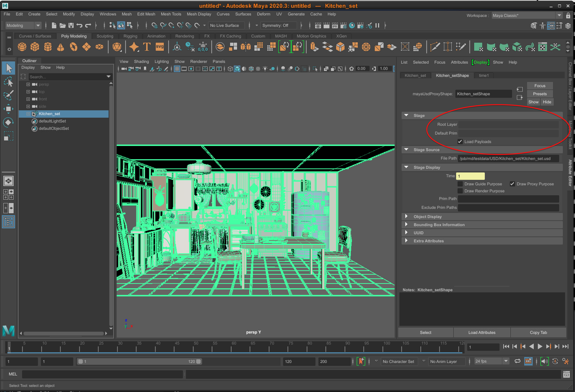The image size is (575, 392).
Task: Expand the Object Display section
Action: pos(407,217)
